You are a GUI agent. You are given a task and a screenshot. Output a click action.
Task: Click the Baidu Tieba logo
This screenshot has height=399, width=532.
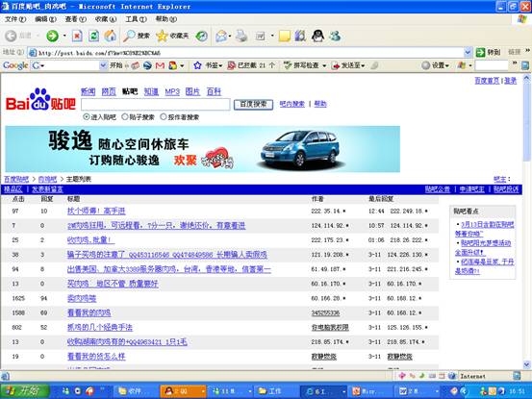coord(40,100)
